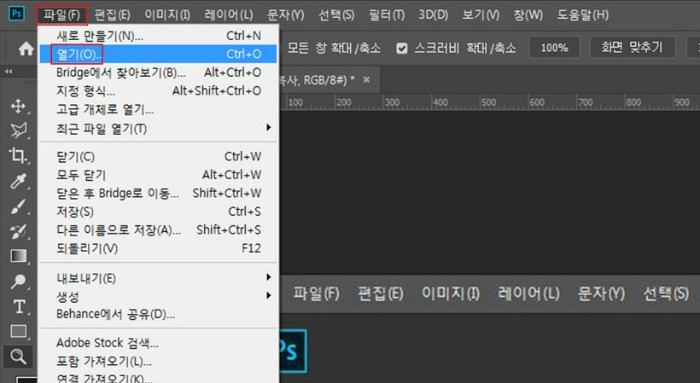Click the 화면 맞추기 button
700x383 pixels.
click(632, 48)
